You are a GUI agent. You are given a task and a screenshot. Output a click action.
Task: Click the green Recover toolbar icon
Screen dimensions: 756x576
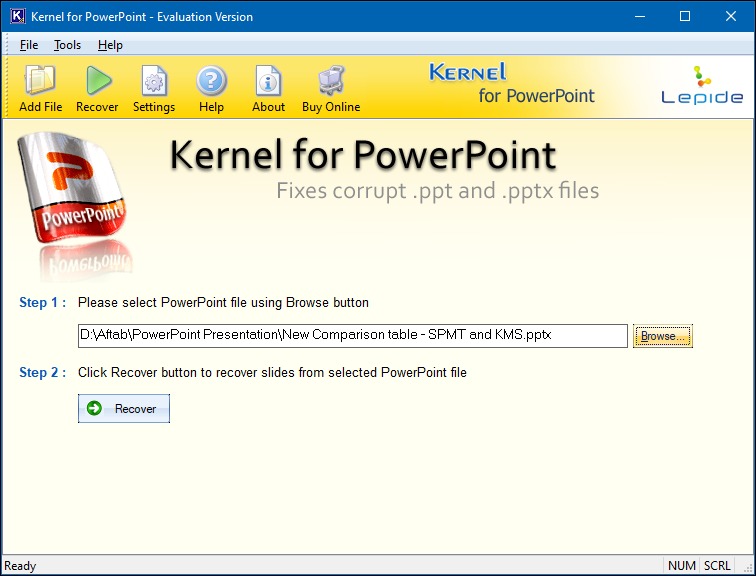[x=97, y=89]
